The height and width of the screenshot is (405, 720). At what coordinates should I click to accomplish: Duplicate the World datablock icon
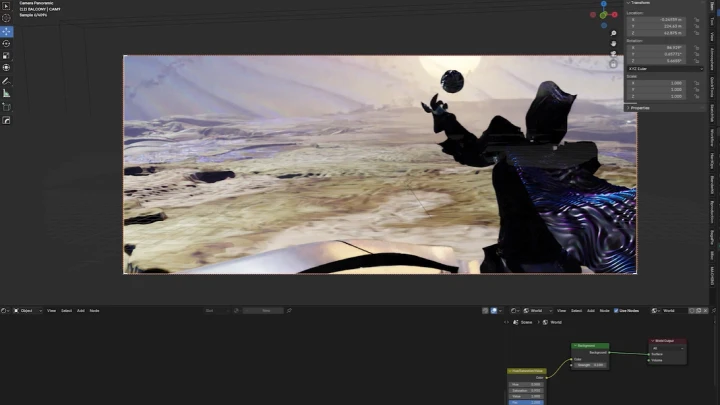(x=699, y=311)
